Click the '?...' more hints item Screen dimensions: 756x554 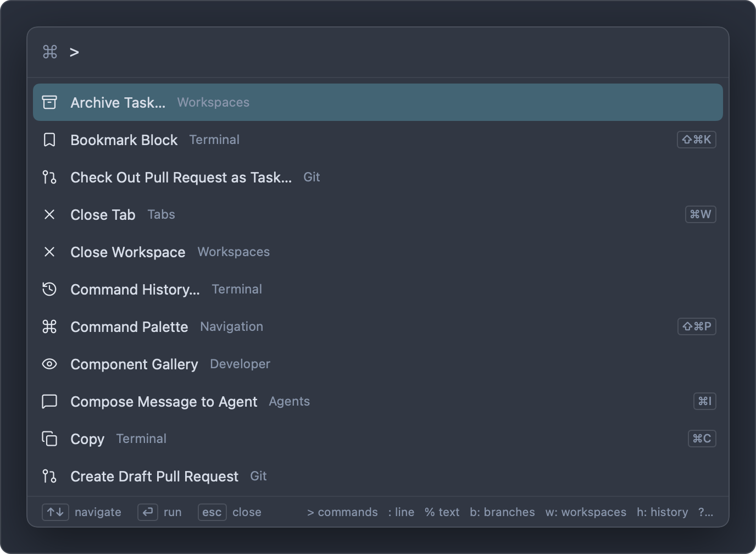tap(705, 512)
